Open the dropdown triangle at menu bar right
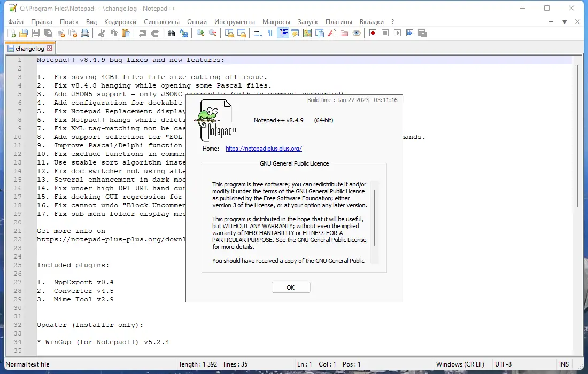588x374 pixels. (564, 22)
